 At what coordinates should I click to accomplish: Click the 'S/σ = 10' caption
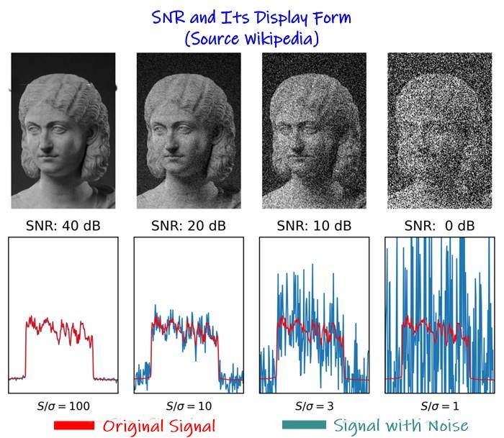(x=189, y=406)
